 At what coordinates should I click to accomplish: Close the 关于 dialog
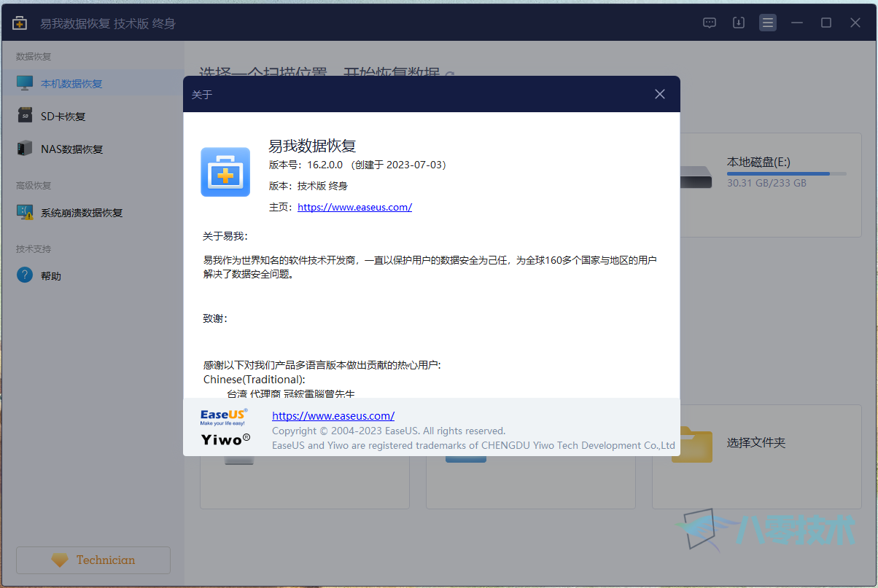click(660, 94)
